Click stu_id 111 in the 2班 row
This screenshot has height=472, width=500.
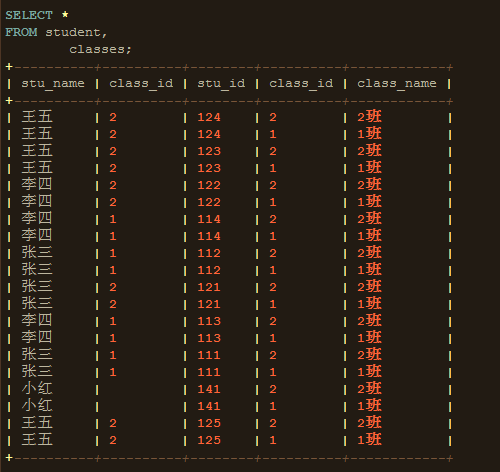click(x=209, y=355)
